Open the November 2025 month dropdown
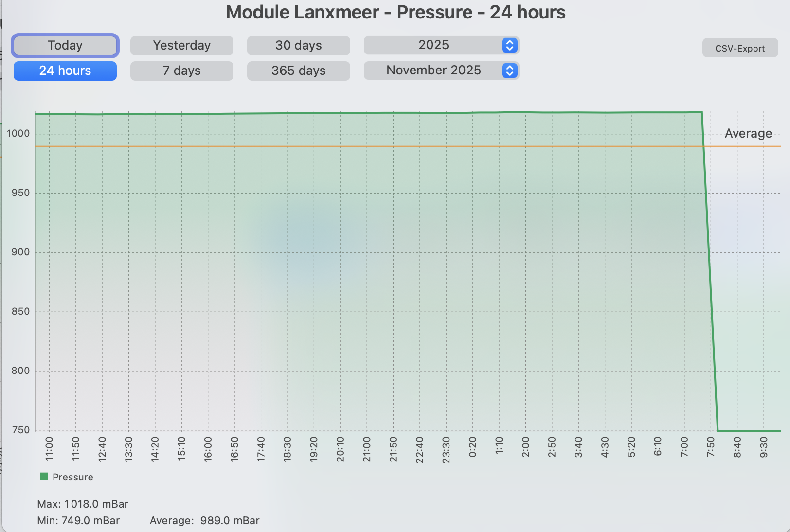 point(433,71)
